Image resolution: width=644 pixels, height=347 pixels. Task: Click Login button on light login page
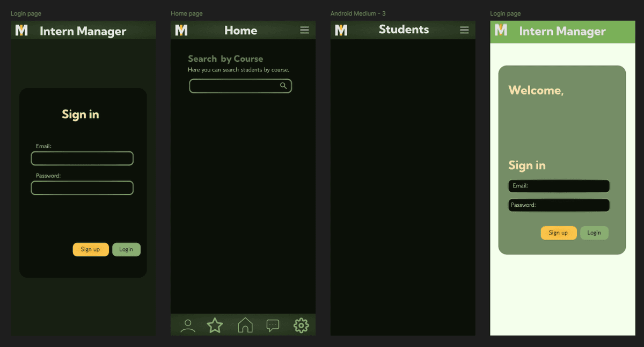click(594, 233)
